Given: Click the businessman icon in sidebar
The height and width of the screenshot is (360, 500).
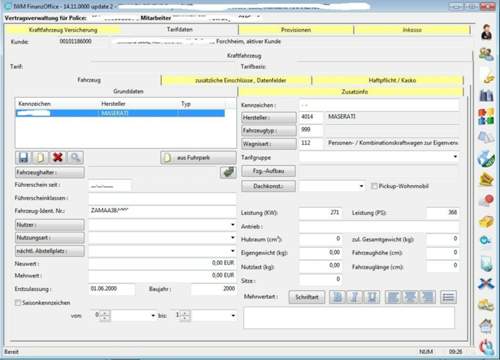Looking at the screenshot, I should [x=486, y=32].
